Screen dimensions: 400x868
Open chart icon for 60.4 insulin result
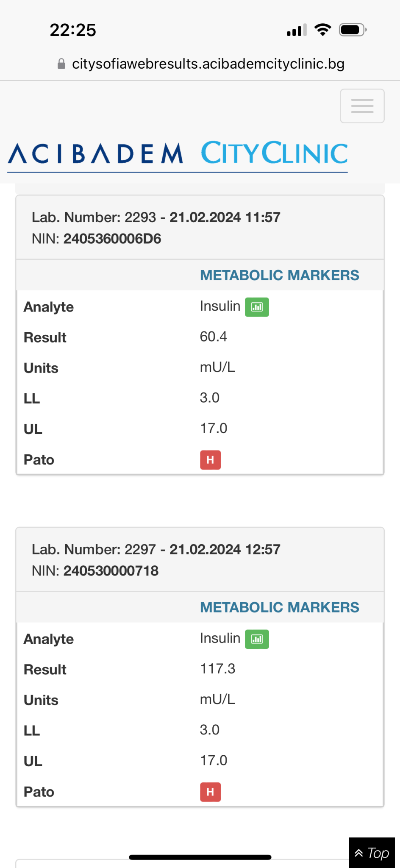click(257, 307)
